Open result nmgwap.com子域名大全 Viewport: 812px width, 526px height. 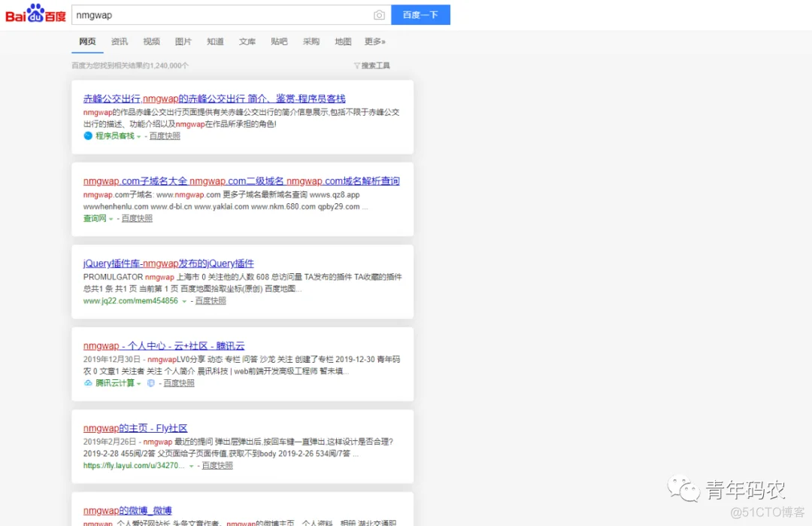click(x=241, y=181)
